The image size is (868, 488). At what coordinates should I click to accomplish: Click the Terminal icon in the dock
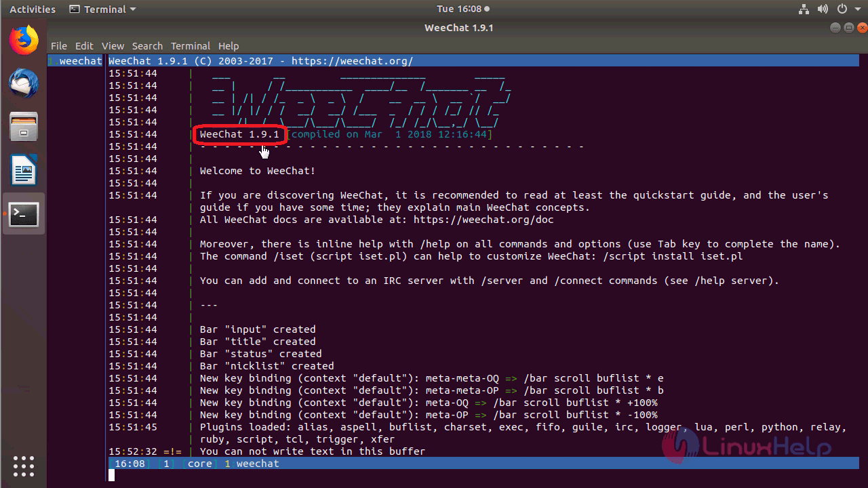(x=24, y=214)
